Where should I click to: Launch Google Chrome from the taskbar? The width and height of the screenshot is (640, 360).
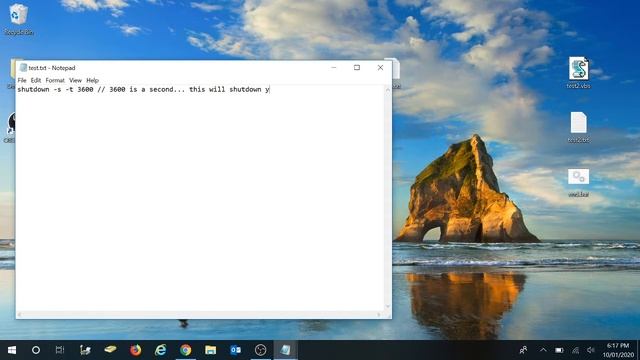point(186,350)
